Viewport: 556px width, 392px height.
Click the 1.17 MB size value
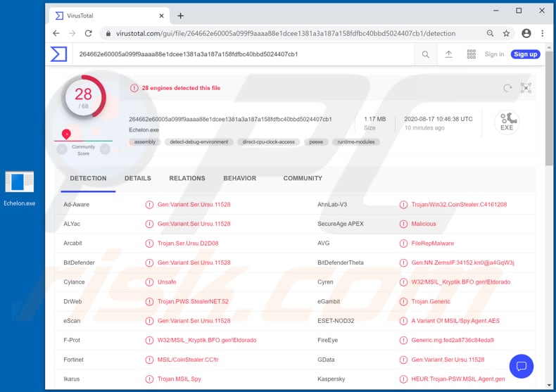coord(375,119)
